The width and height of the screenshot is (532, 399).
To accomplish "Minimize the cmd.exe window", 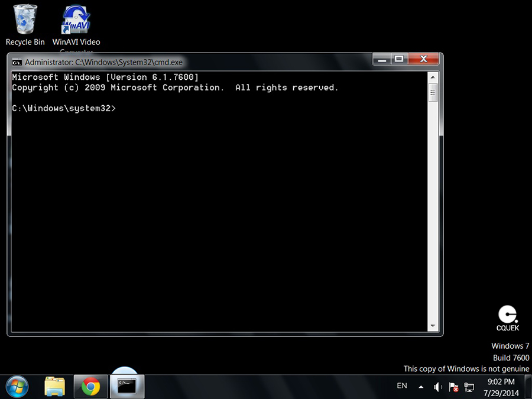I will 382,59.
